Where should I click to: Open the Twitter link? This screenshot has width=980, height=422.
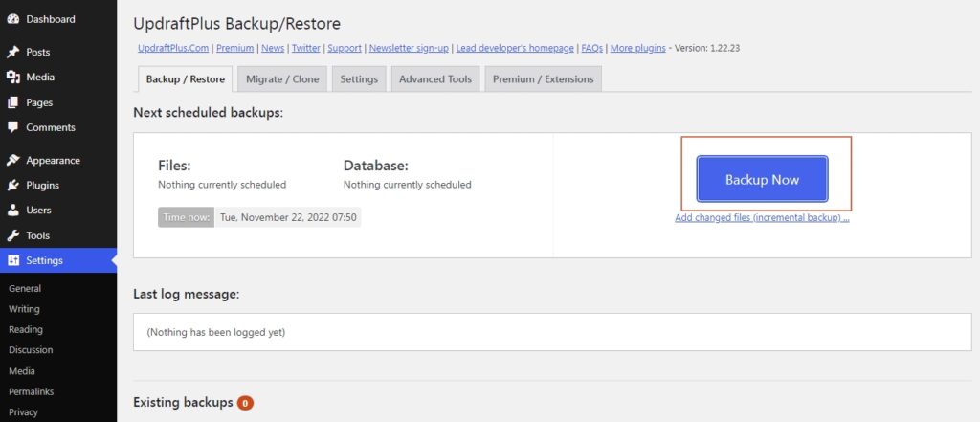(306, 48)
